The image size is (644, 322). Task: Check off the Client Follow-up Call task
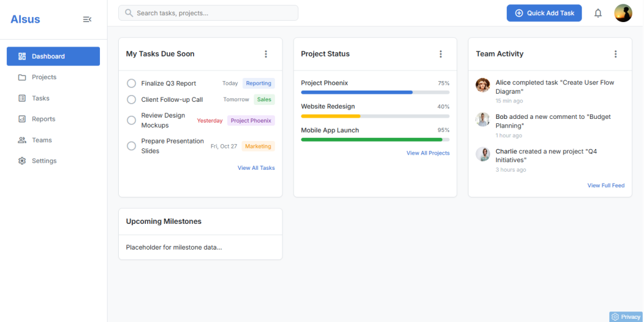[x=131, y=99]
